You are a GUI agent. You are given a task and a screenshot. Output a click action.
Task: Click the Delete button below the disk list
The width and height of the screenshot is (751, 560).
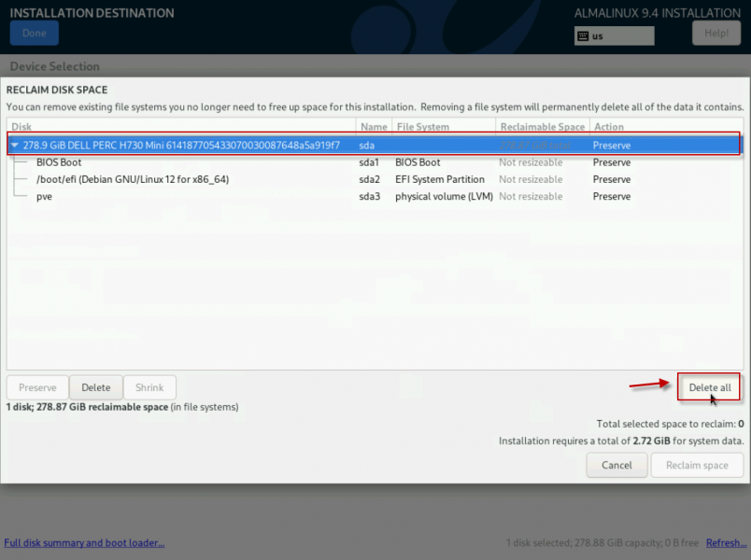96,387
